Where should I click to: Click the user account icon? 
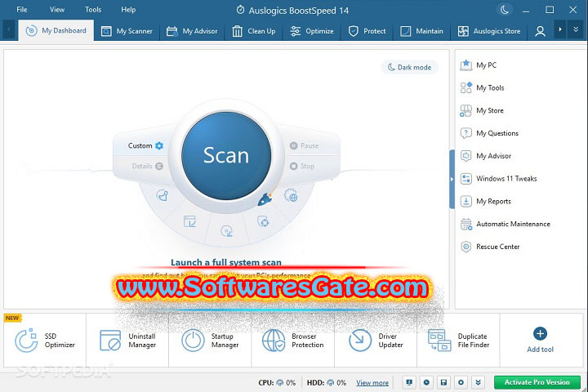[540, 31]
